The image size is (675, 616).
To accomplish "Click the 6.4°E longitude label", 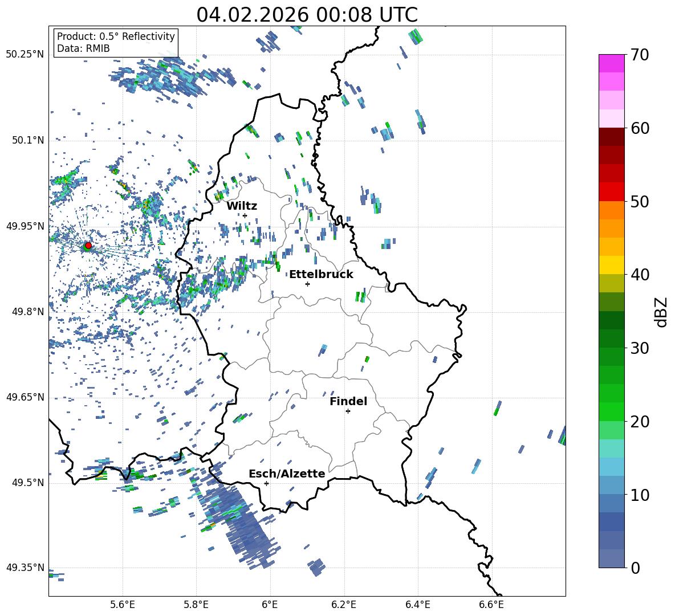I will [x=417, y=605].
